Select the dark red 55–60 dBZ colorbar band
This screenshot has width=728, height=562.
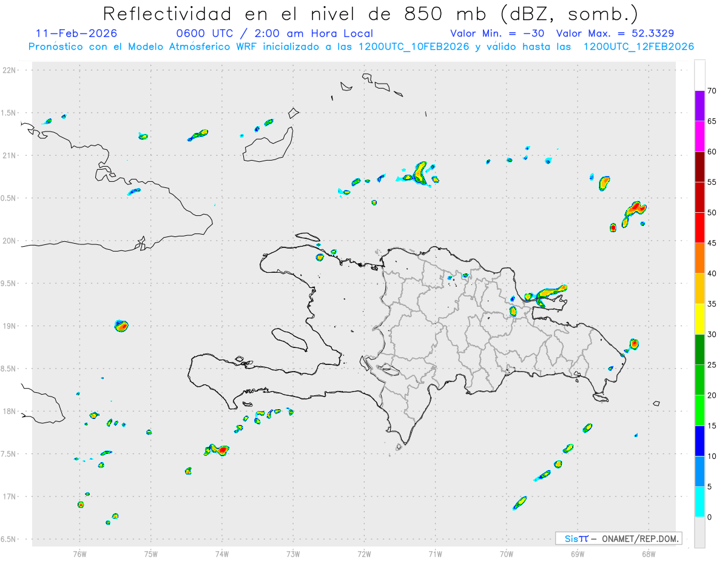pos(699,167)
